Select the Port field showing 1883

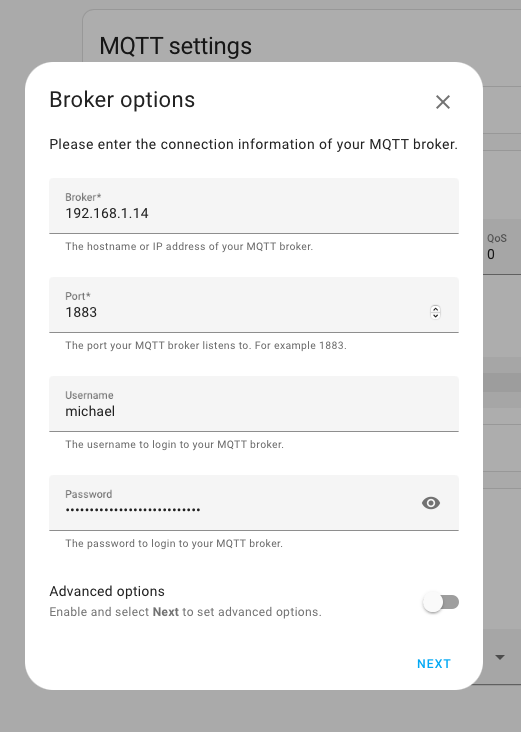pyautogui.click(x=253, y=305)
